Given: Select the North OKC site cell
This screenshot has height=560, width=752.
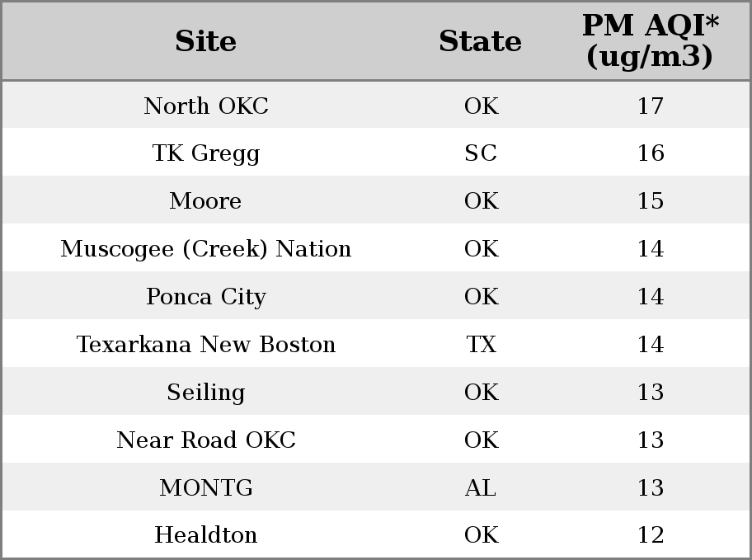Looking at the screenshot, I should 206,106.
